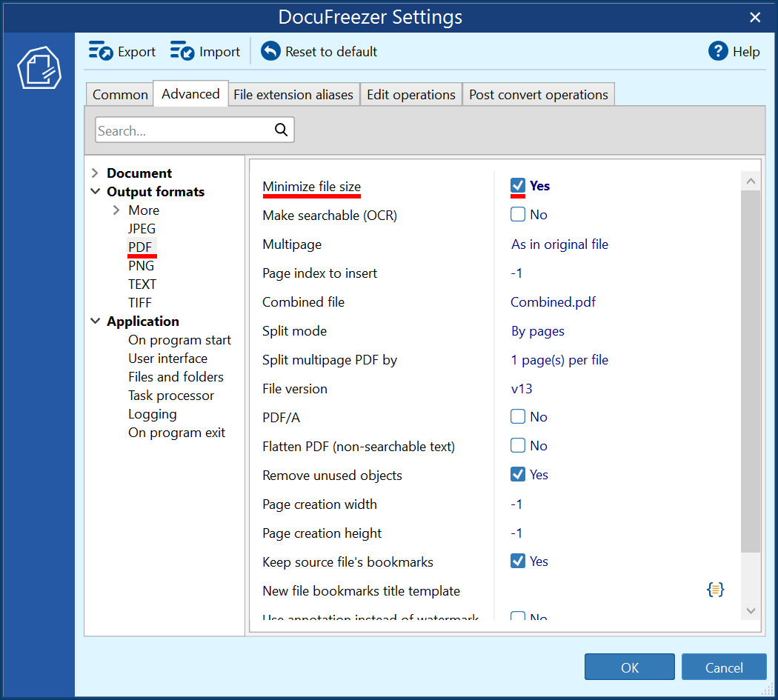
Task: Enable Make searchable (OCR) checkbox
Action: coord(518,215)
